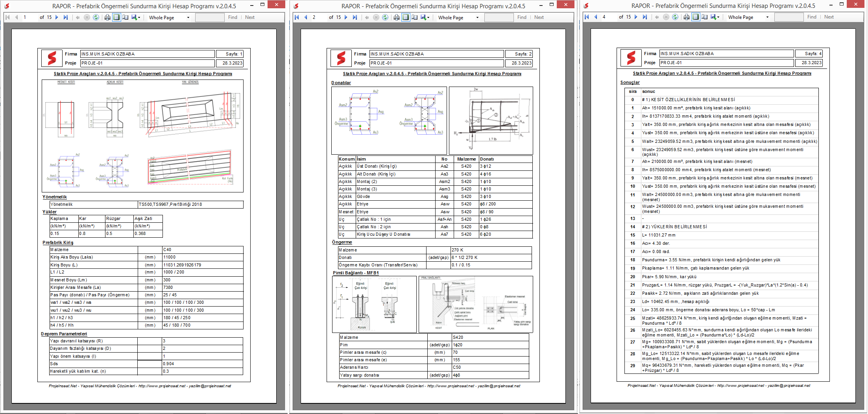Screen dimensions: 868x414
Task: Click '6 * 1/2 270 K' Öngerme Donatı value
Action: coord(491,257)
